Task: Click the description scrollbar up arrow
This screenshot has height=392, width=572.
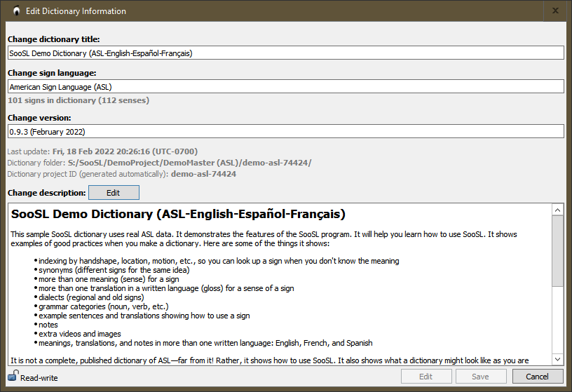Action: (x=557, y=210)
